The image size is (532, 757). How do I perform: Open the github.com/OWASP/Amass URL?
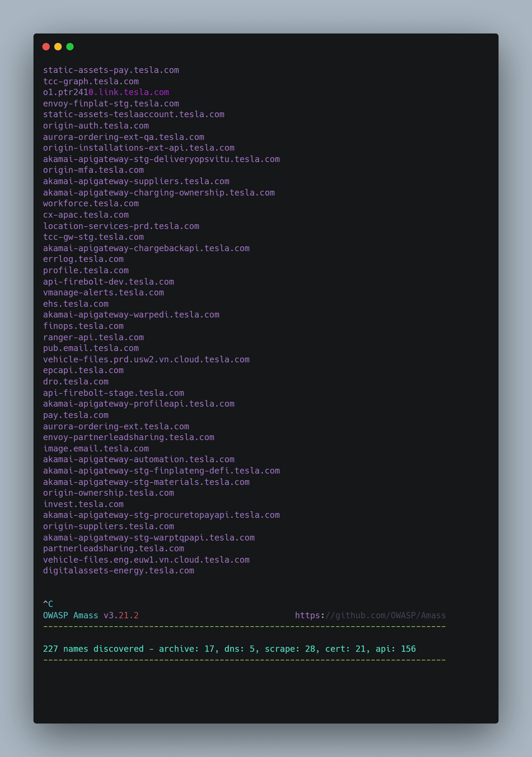370,616
